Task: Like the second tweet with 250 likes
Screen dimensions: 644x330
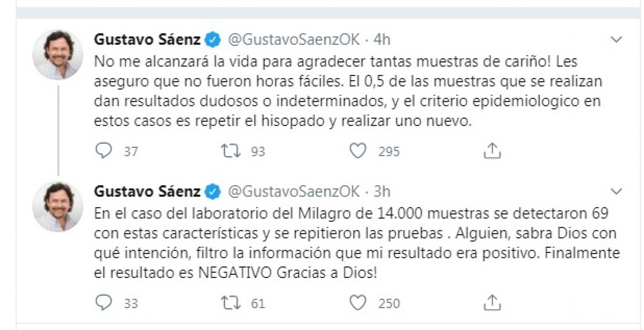Action: [x=358, y=303]
